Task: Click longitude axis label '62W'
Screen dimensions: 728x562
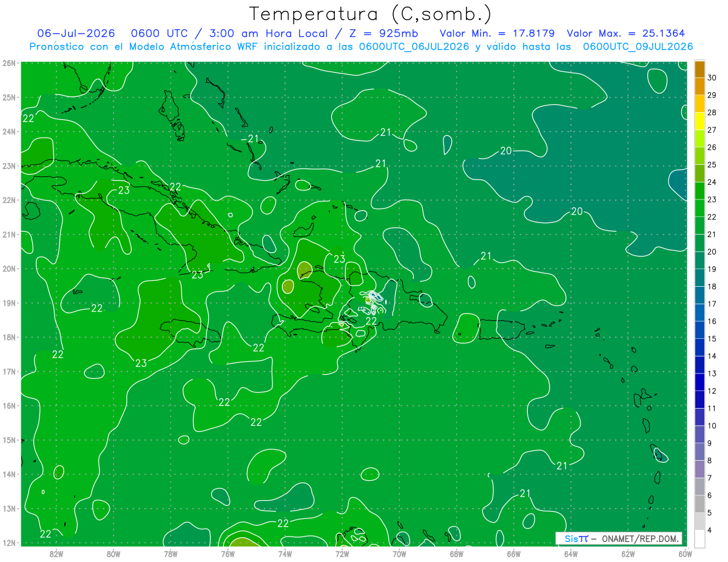Action: [x=628, y=554]
